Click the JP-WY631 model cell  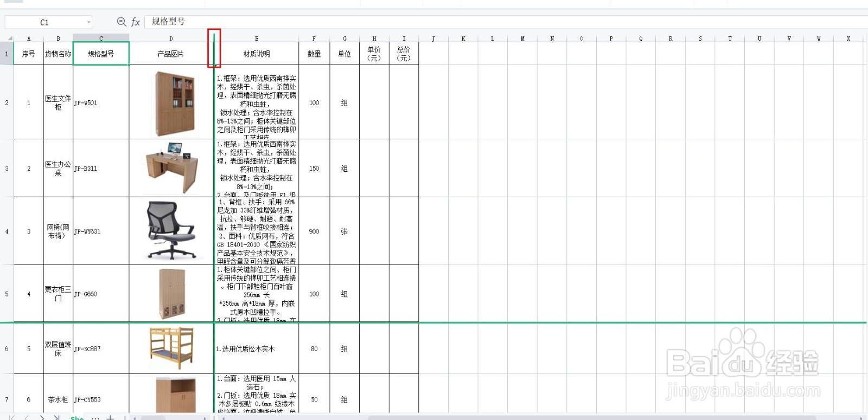coord(101,231)
